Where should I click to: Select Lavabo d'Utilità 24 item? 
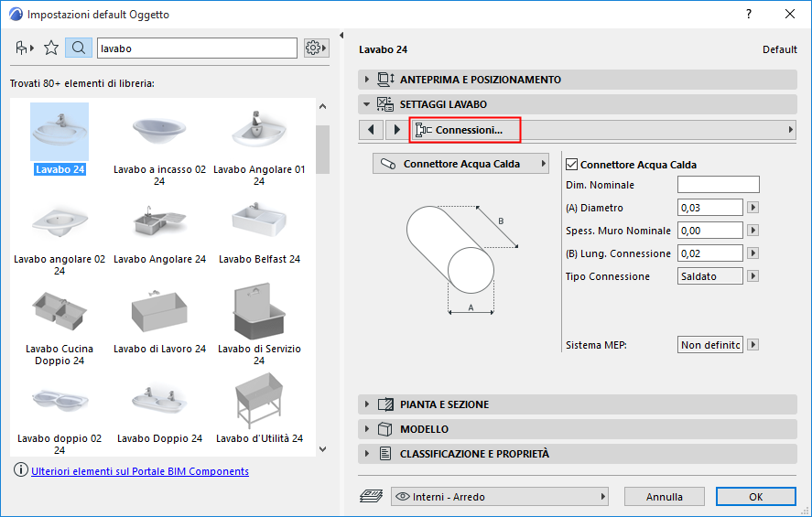pyautogui.click(x=259, y=409)
